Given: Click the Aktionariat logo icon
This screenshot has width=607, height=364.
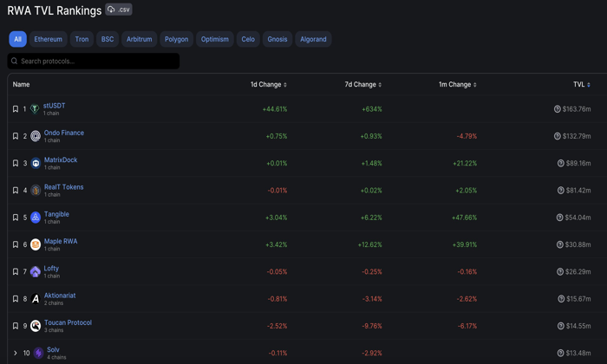Looking at the screenshot, I should pos(36,299).
